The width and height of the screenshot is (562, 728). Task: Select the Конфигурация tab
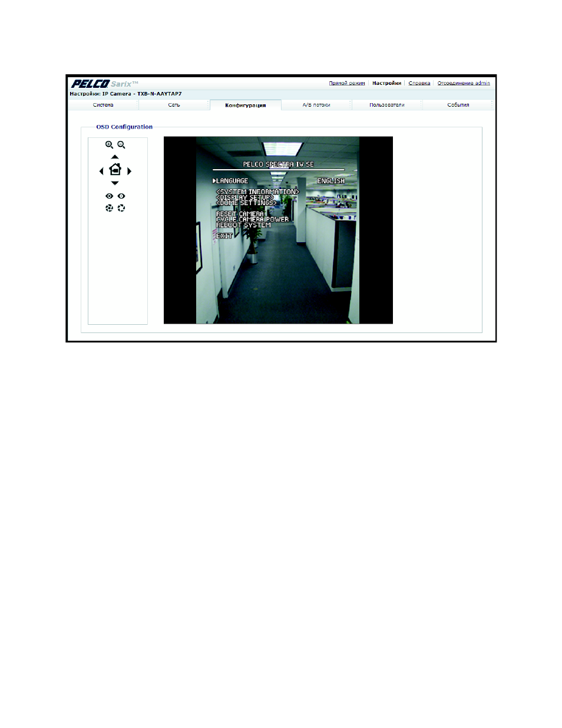coord(246,105)
